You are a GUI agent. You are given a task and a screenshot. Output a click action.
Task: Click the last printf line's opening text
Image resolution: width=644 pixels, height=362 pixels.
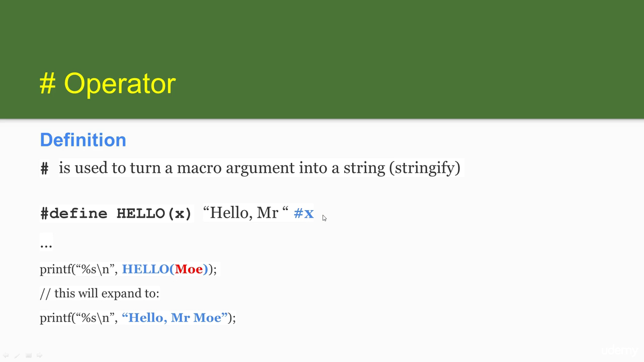79,318
